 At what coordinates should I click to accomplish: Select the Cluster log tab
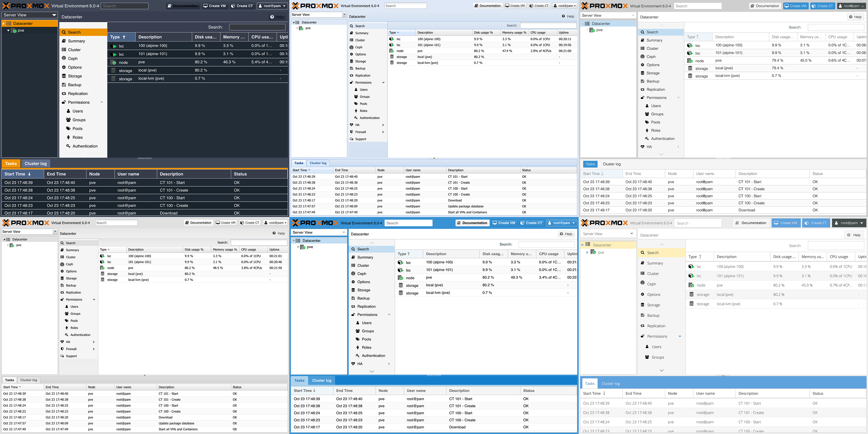(35, 163)
